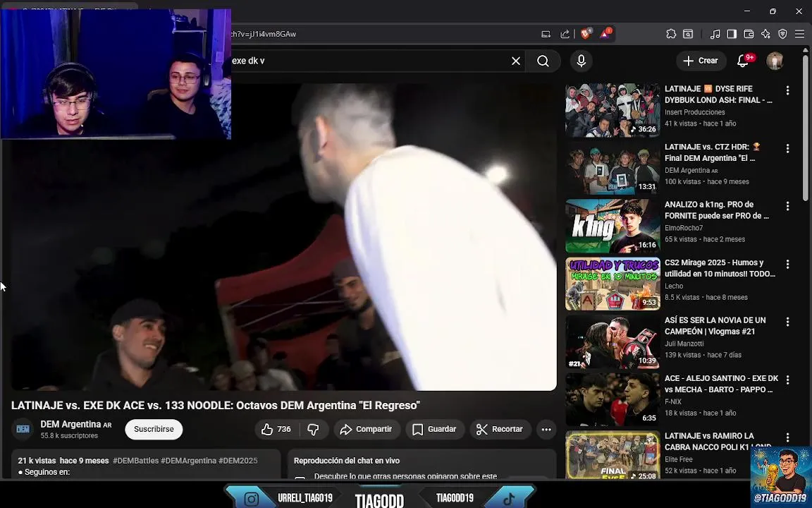Open options for ANALIZO a k1ng video
Viewport: 812px width, 508px height.
coord(787,206)
